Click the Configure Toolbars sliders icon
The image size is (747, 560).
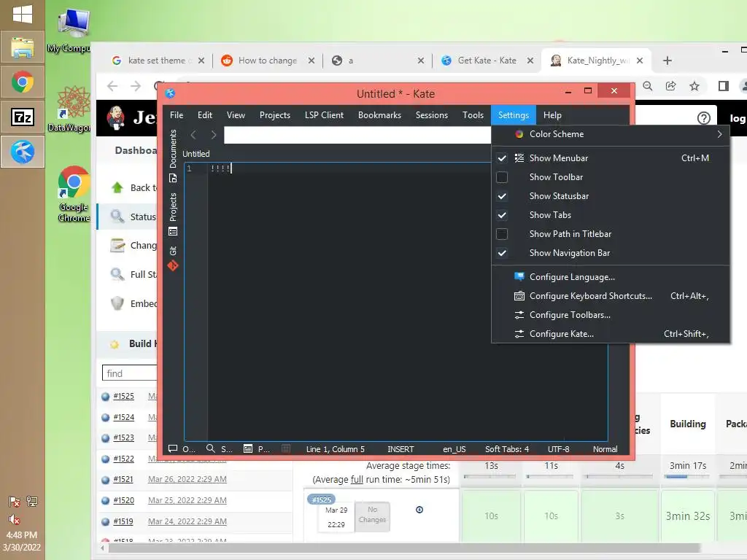pos(519,315)
